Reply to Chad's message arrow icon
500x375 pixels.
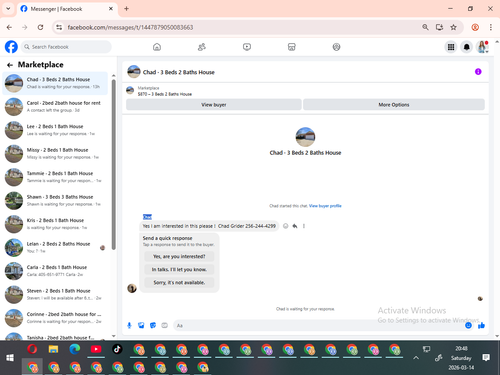295,226
